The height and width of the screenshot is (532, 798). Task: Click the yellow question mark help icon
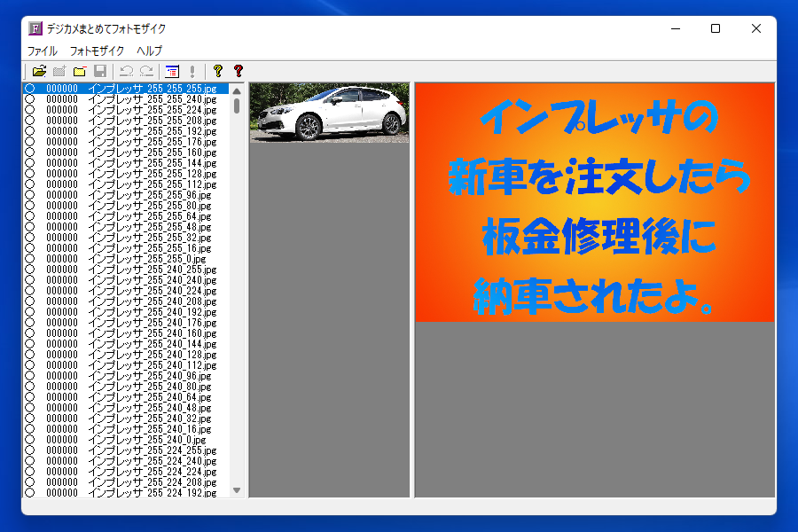click(x=218, y=71)
